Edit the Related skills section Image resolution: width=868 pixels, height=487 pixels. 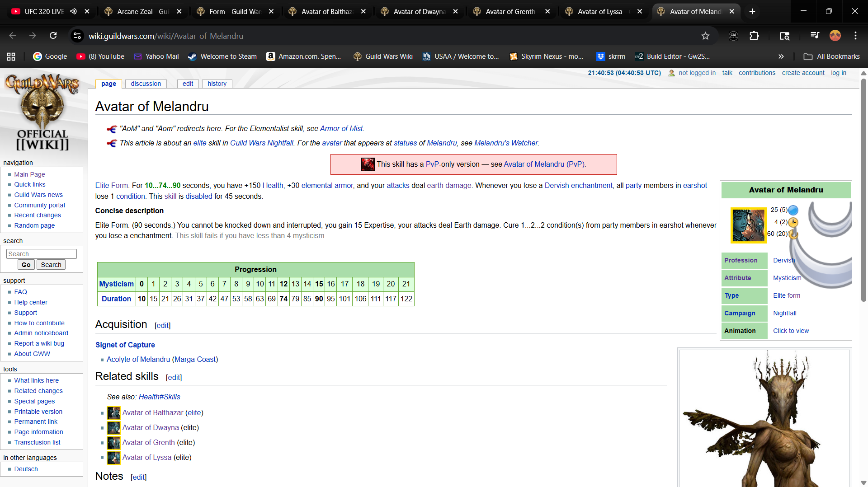(x=174, y=377)
